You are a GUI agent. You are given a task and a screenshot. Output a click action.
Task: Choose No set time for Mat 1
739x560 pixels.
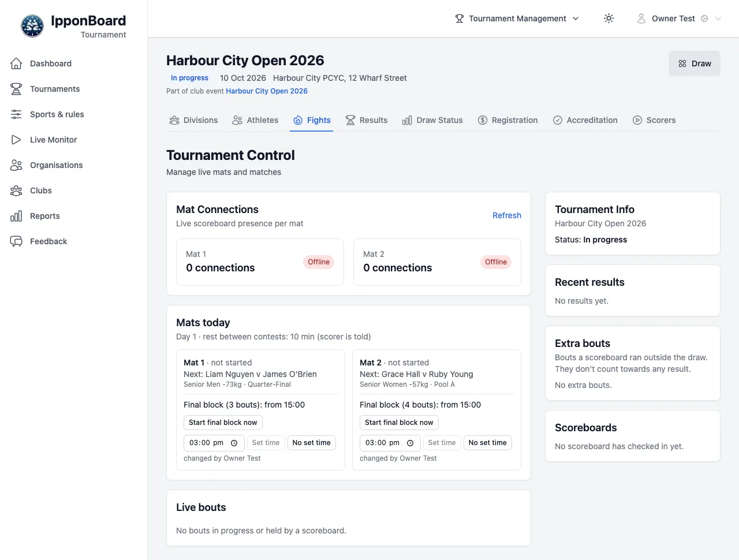coord(312,443)
